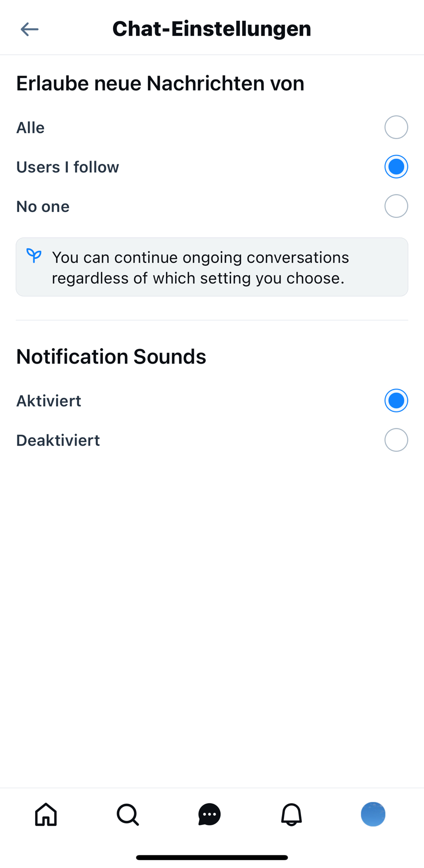Click the "Chat-Einstellungen" page title
This screenshot has width=424, height=868.
point(212,29)
